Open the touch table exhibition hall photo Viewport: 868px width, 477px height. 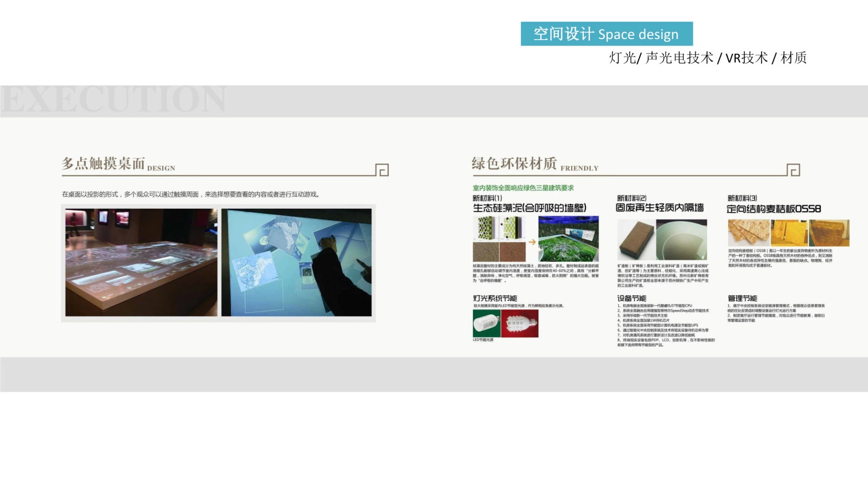[x=141, y=262]
